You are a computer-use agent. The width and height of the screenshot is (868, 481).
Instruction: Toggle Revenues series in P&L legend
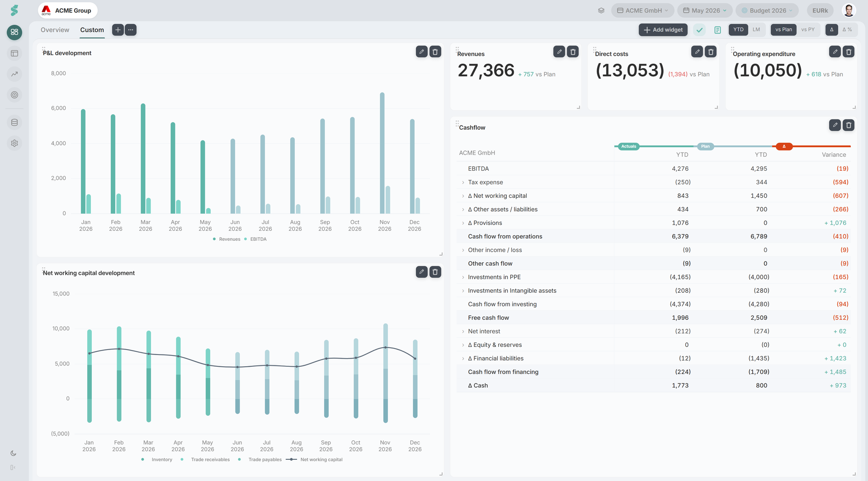point(226,239)
